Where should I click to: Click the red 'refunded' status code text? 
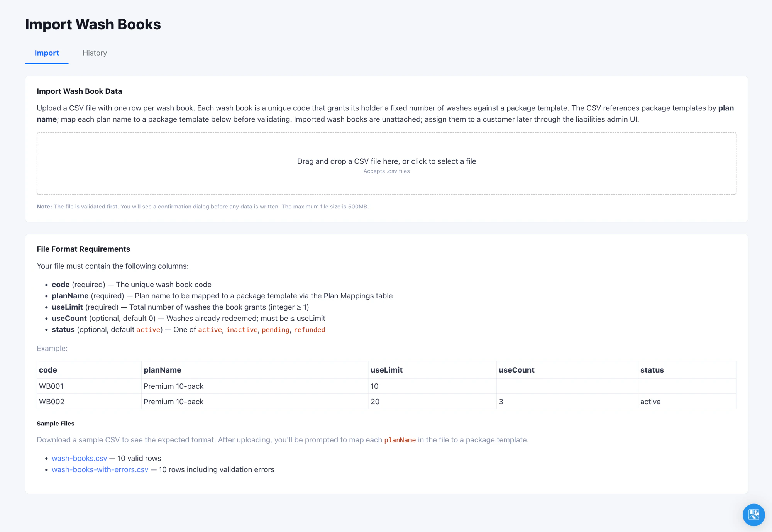click(310, 330)
